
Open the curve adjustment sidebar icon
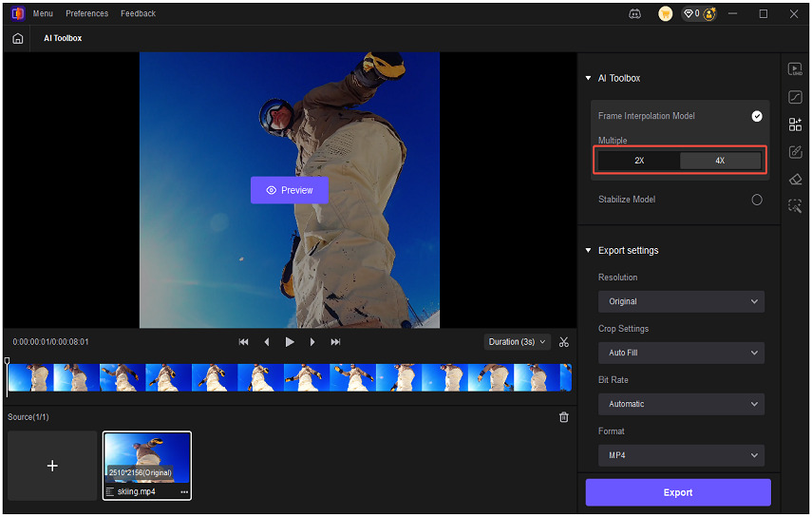coord(795,97)
